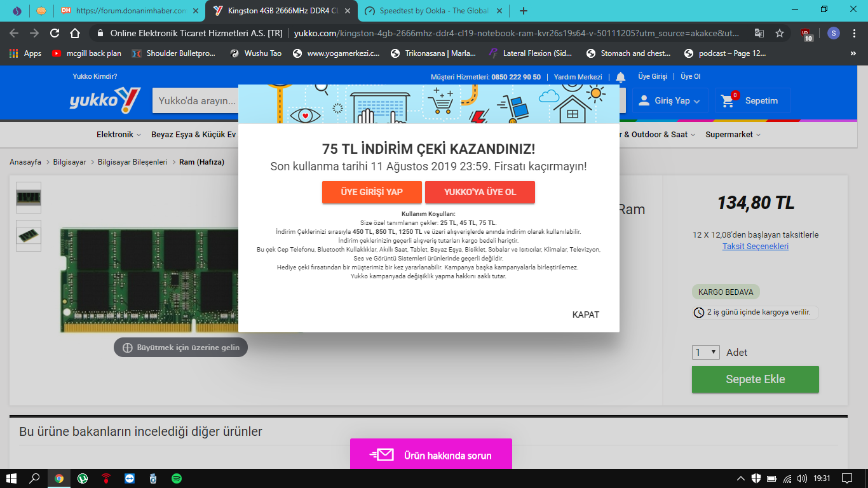Open notifications bell icon
The width and height of the screenshot is (868, 488).
[x=621, y=77]
